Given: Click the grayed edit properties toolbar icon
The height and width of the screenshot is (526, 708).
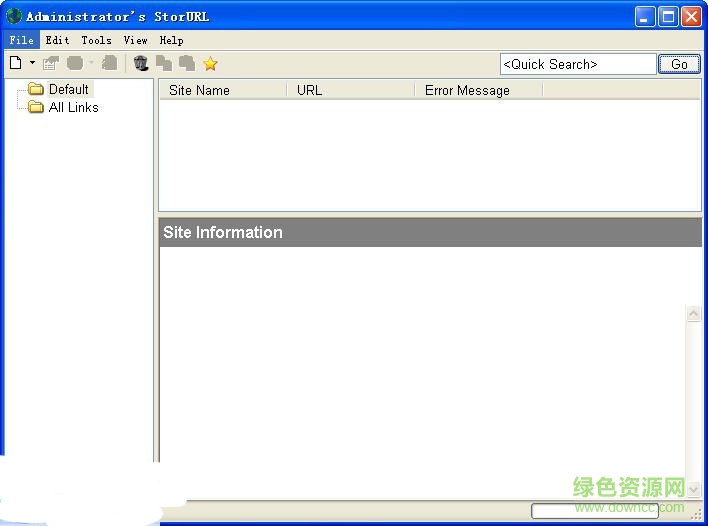Looking at the screenshot, I should 51,63.
